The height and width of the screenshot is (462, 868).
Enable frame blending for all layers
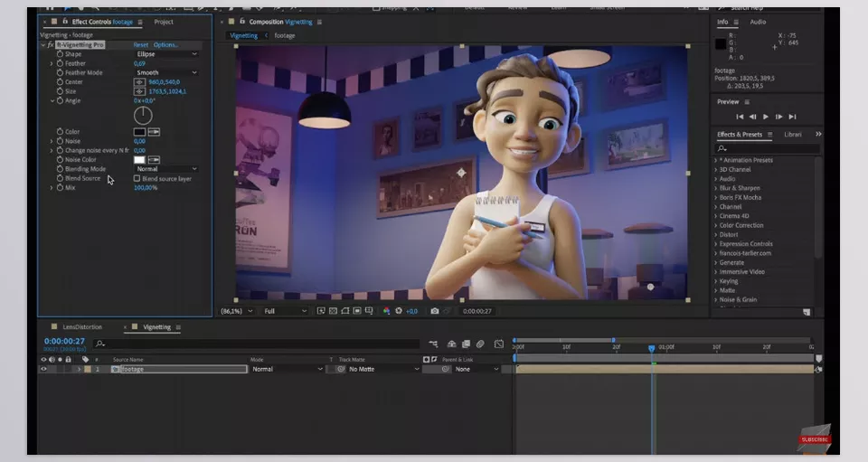click(x=467, y=344)
